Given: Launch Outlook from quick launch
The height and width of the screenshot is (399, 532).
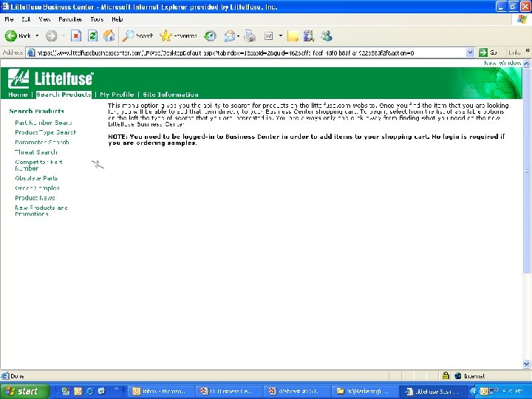Looking at the screenshot, I should click(x=78, y=391).
